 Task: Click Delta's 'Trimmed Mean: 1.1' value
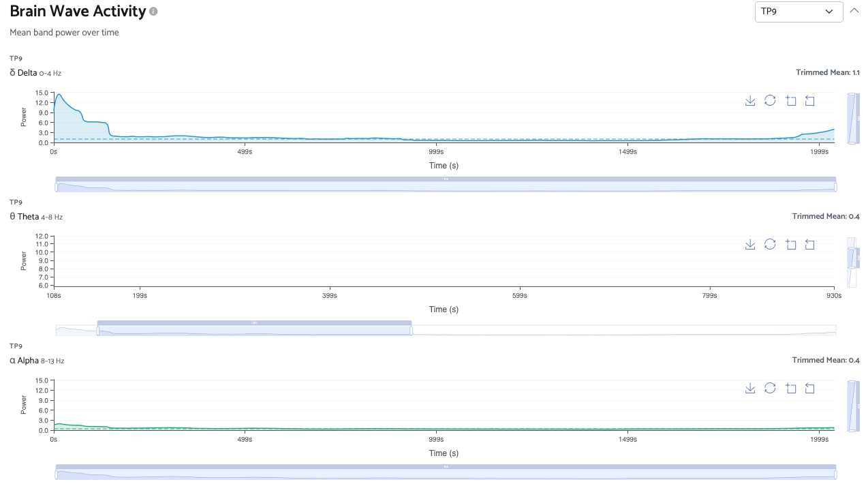tap(828, 72)
